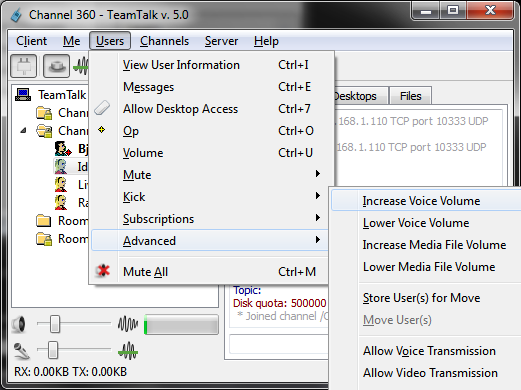Open the Help menu
This screenshot has height=390, width=521.
(266, 41)
